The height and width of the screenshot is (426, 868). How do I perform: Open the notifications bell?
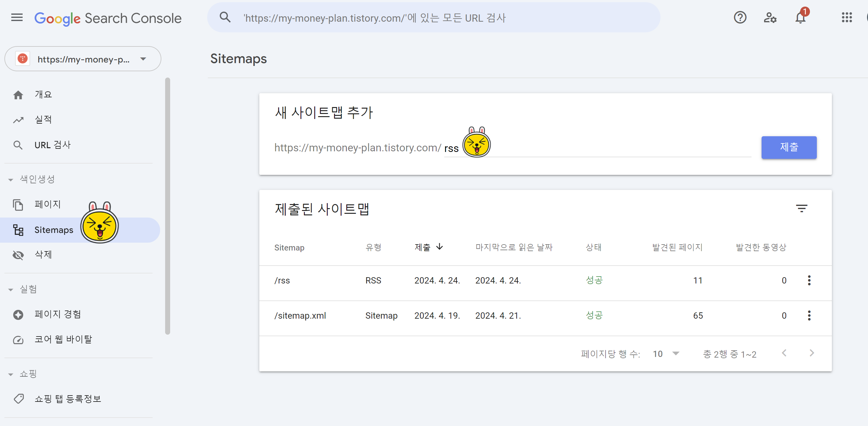800,18
